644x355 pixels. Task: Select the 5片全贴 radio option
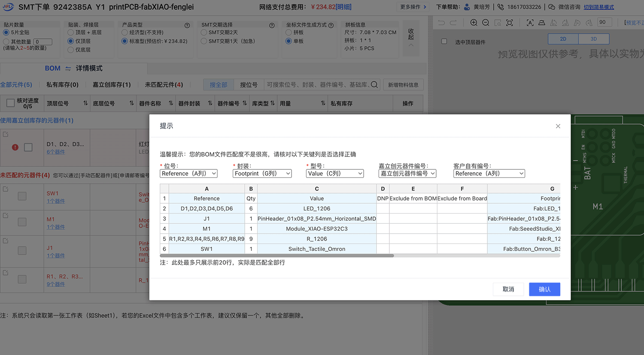click(6, 33)
